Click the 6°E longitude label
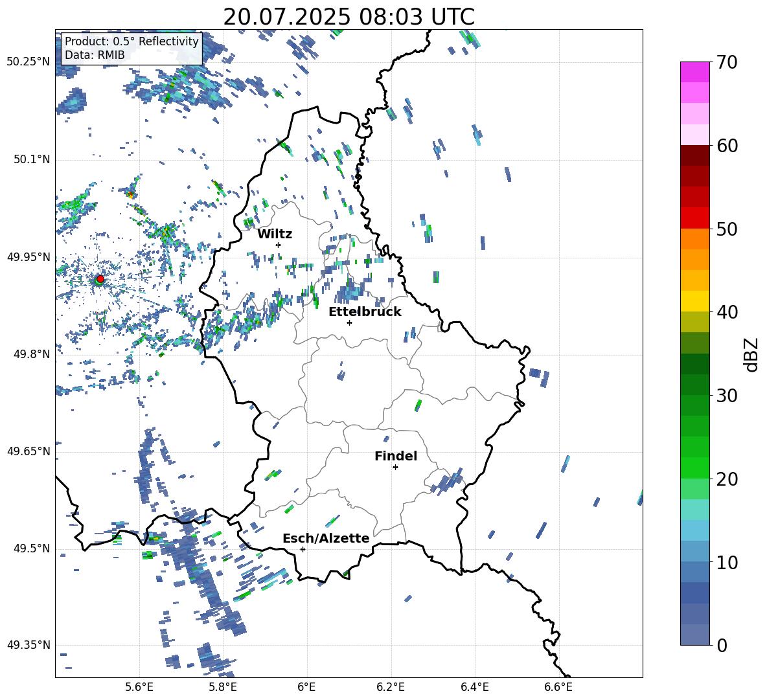767x700 pixels. click(x=306, y=687)
